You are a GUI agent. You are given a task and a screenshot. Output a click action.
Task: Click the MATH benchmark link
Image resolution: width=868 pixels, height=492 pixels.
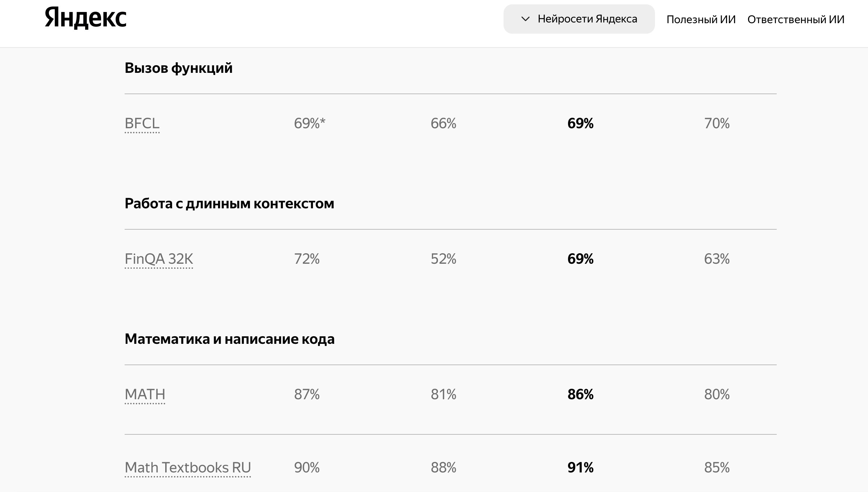pos(145,395)
